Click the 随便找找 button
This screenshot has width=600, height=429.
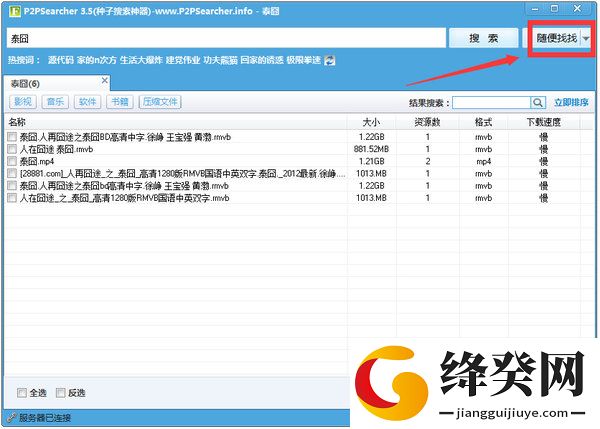tap(556, 38)
